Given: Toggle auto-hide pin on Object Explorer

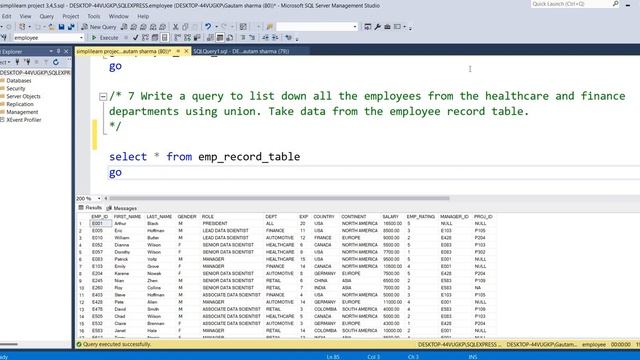Looking at the screenshot, I should point(58,51).
